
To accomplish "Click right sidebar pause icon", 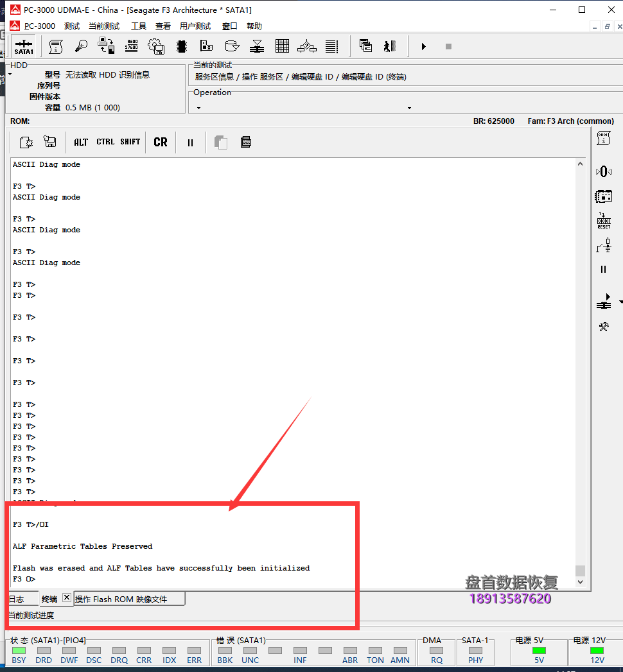I will click(604, 269).
